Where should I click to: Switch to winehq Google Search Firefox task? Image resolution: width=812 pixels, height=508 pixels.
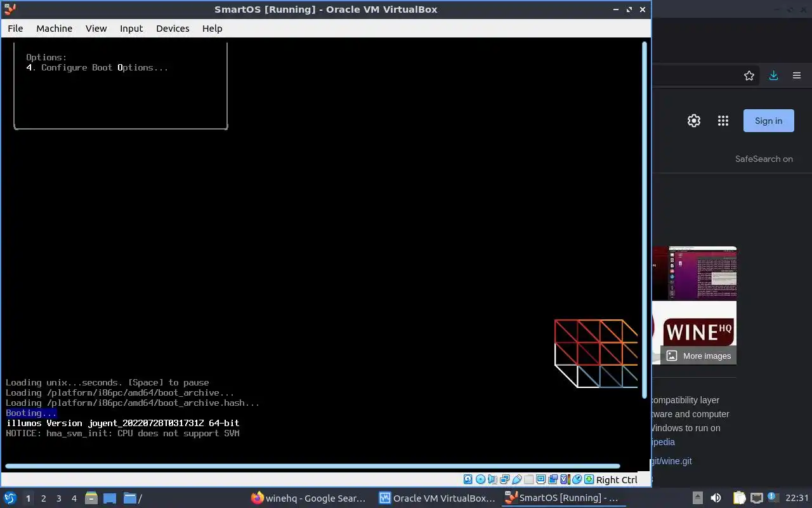tap(309, 498)
